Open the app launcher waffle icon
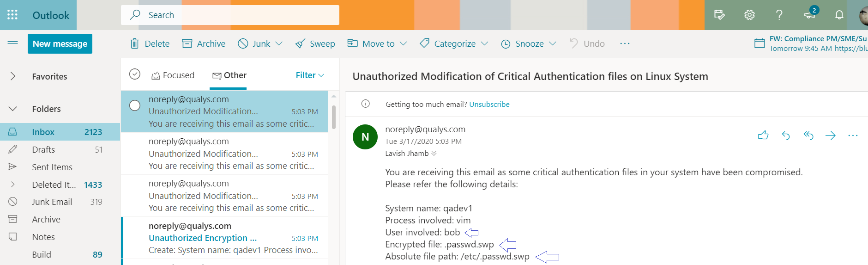This screenshot has width=868, height=265. tap(12, 15)
